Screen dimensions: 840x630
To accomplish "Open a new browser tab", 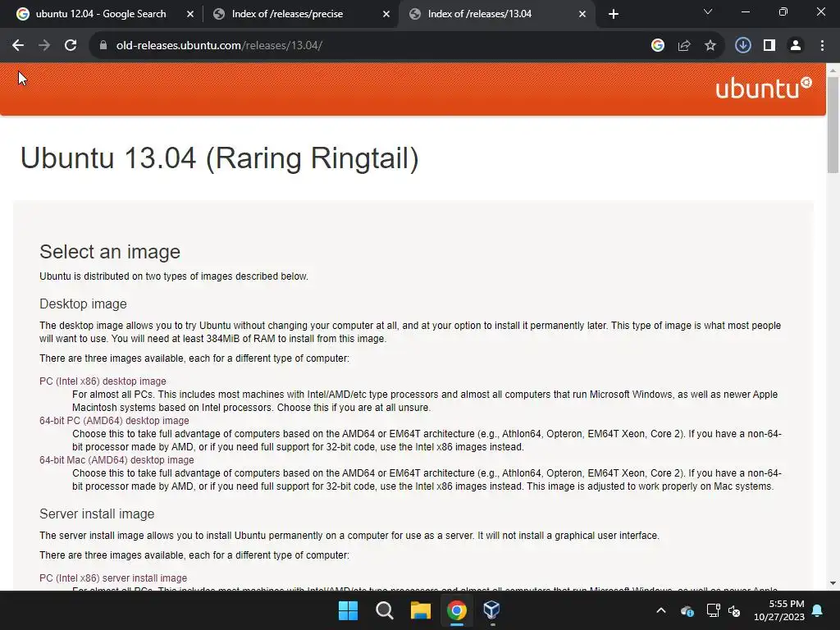I will pyautogui.click(x=614, y=14).
